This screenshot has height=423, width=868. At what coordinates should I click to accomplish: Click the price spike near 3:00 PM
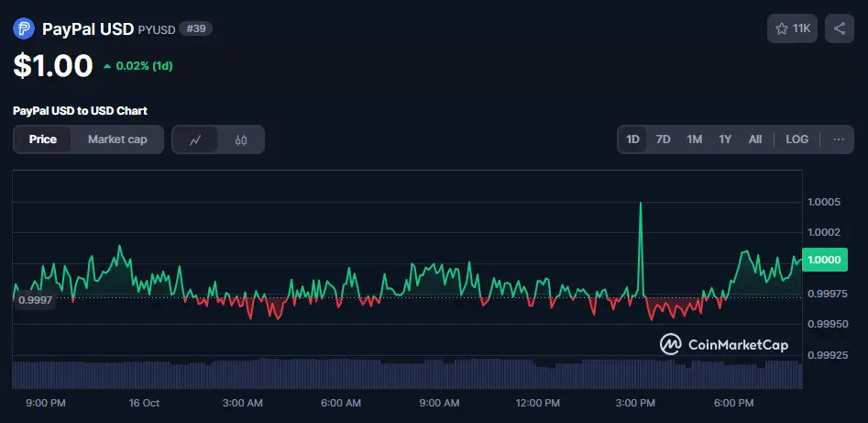tap(640, 206)
